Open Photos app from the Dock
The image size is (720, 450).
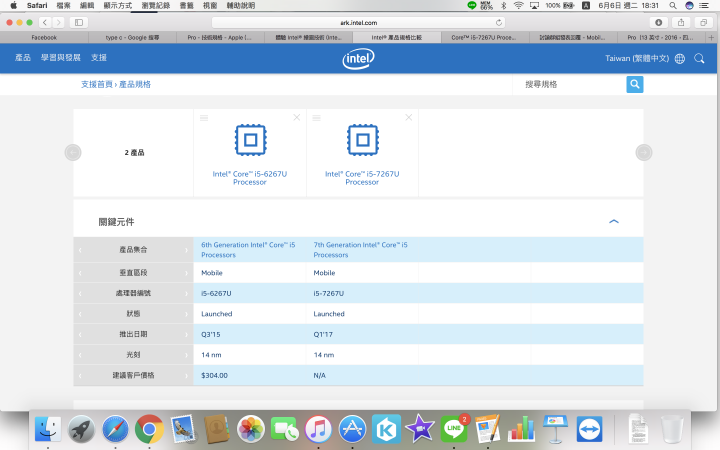251,429
